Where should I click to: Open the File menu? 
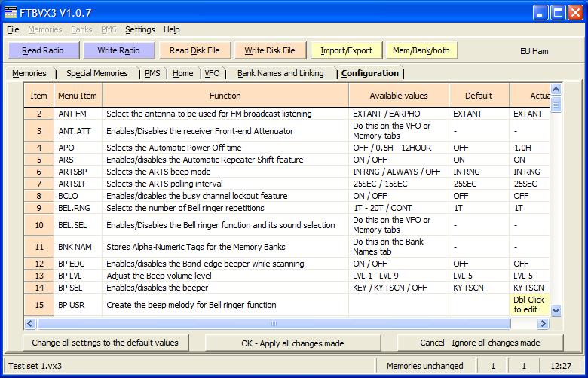13,29
